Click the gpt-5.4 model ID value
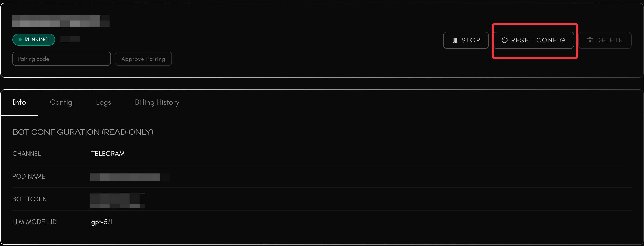This screenshot has height=246, width=644. coord(102,222)
